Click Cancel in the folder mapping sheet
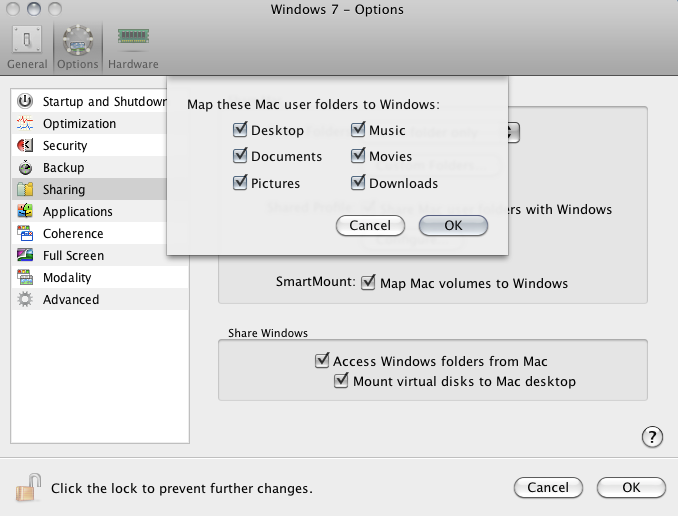The width and height of the screenshot is (678, 516). coord(370,225)
